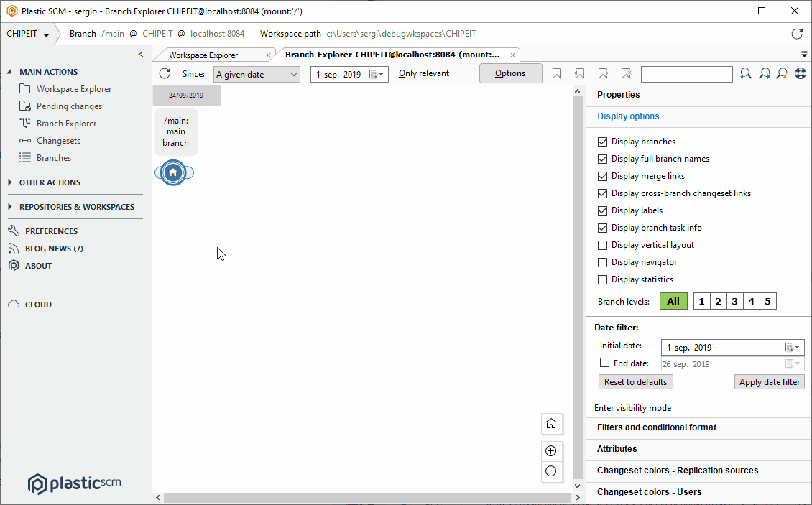Clear the search with the delete-search magnifier
Viewport: 812px width, 505px height.
[x=781, y=73]
